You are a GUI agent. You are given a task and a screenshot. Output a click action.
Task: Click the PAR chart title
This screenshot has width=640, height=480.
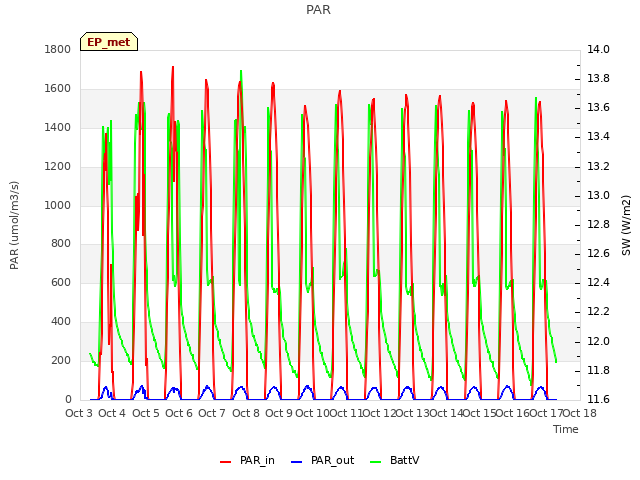point(318,9)
